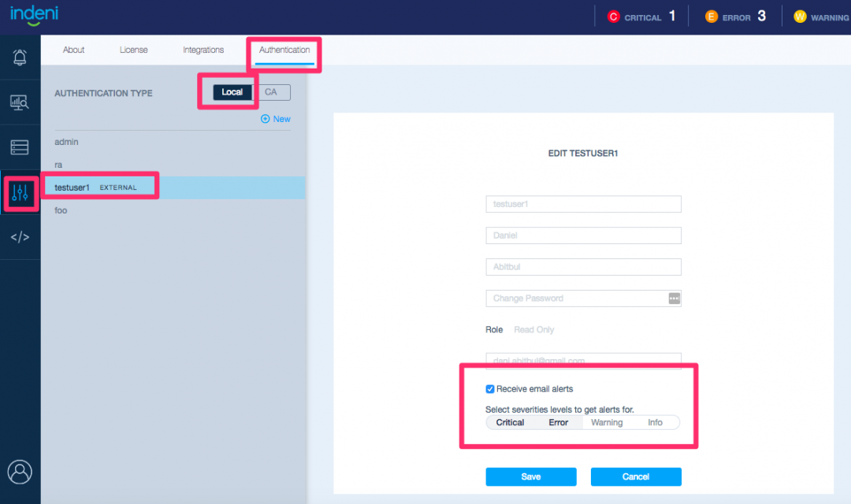
Task: Open the License tab
Action: tap(133, 50)
